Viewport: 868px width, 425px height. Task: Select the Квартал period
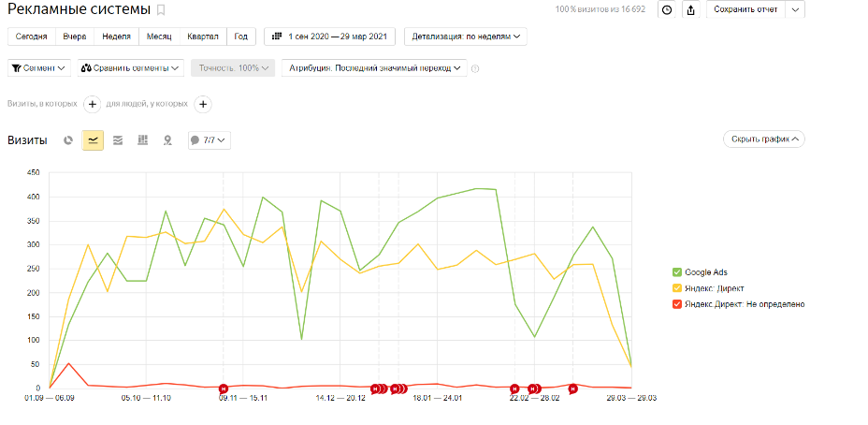pos(203,37)
